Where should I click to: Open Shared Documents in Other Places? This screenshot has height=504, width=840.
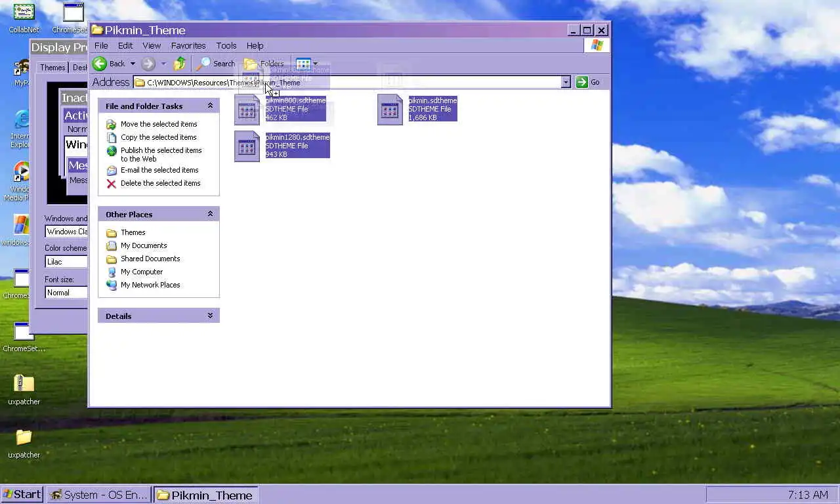[150, 259]
